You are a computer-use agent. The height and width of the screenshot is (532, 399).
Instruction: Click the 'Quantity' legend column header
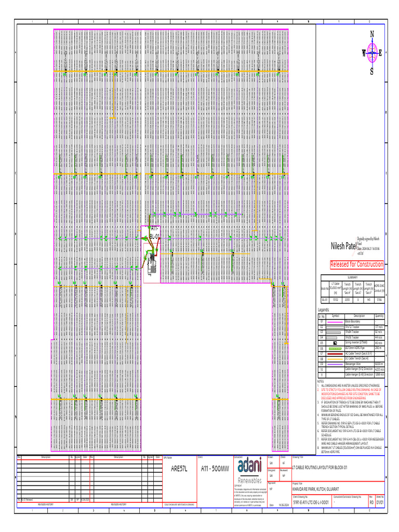379,316
